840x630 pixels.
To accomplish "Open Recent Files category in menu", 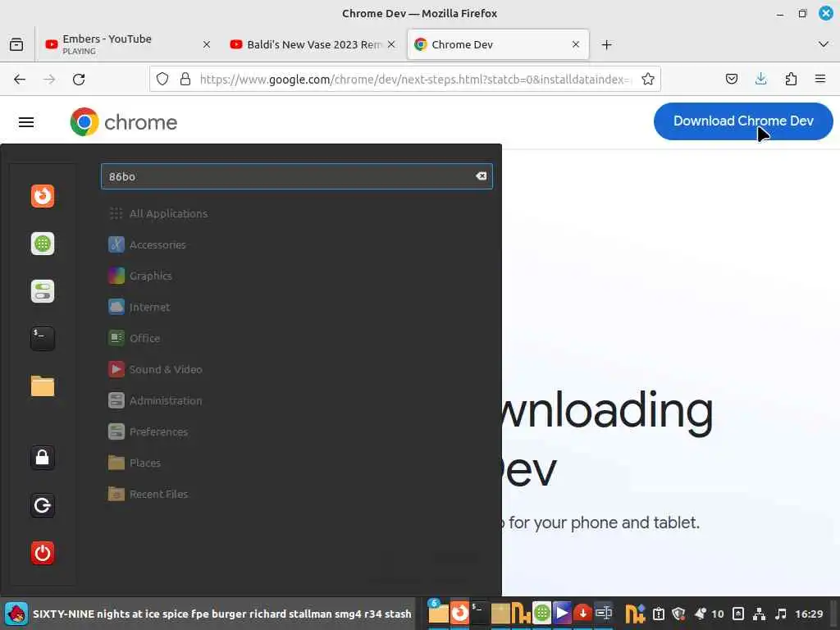I will [148, 494].
